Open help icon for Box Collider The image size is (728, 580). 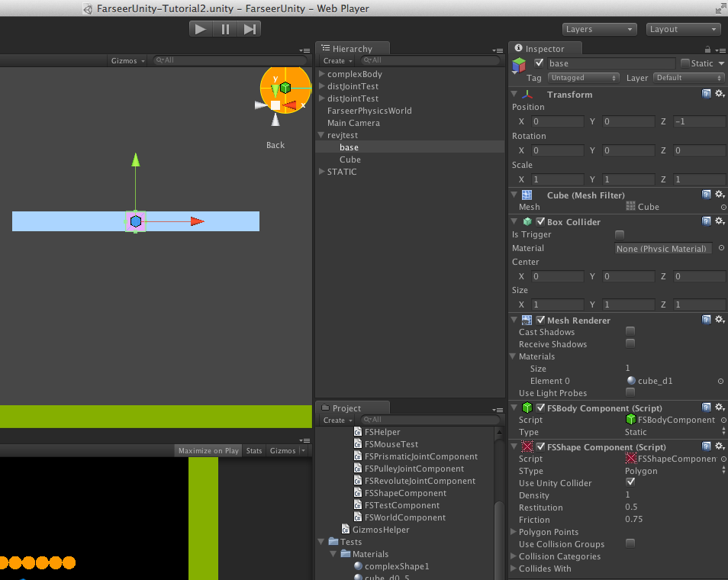706,221
